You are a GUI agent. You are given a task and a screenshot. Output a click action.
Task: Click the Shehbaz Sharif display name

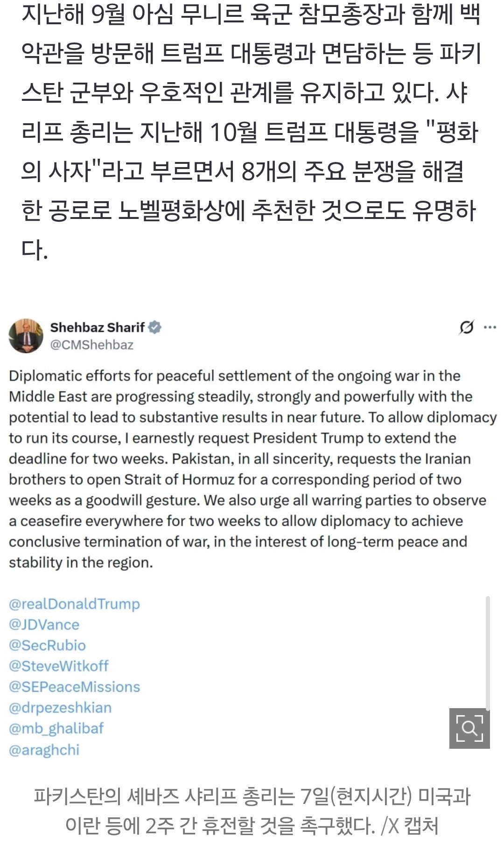click(98, 327)
